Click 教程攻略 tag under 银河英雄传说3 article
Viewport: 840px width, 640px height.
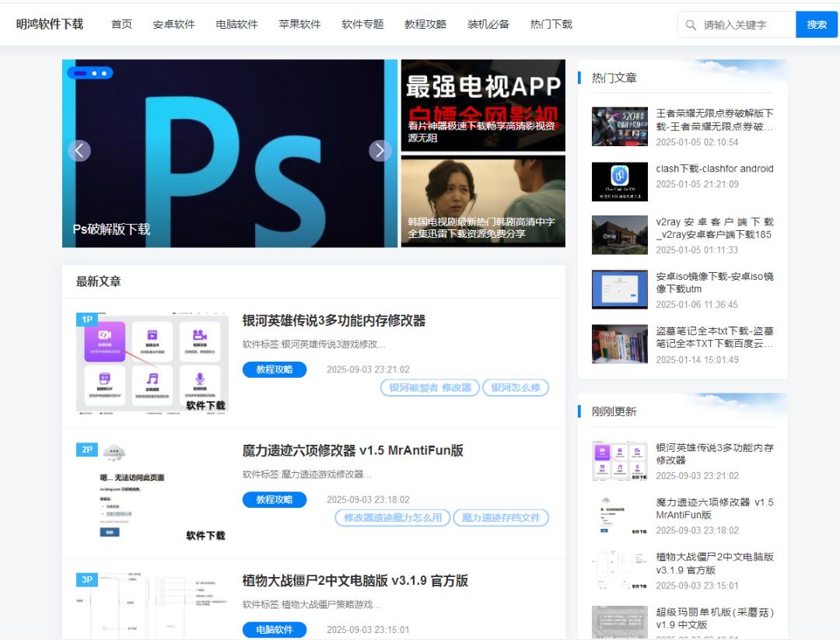pos(275,369)
